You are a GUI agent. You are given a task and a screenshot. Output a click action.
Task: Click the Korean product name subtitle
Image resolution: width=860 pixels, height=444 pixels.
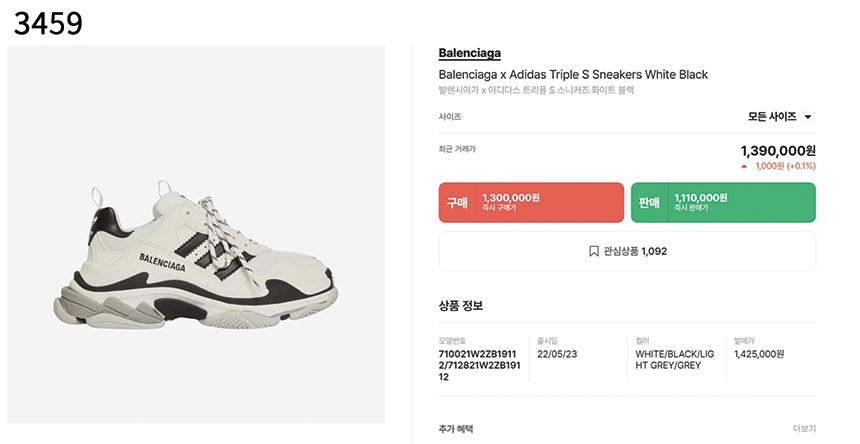click(536, 90)
